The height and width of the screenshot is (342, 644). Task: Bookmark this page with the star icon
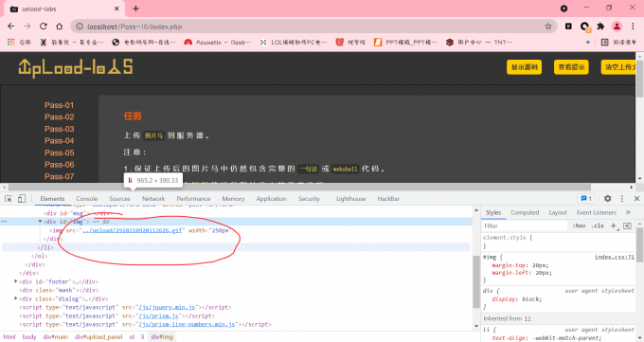click(548, 27)
